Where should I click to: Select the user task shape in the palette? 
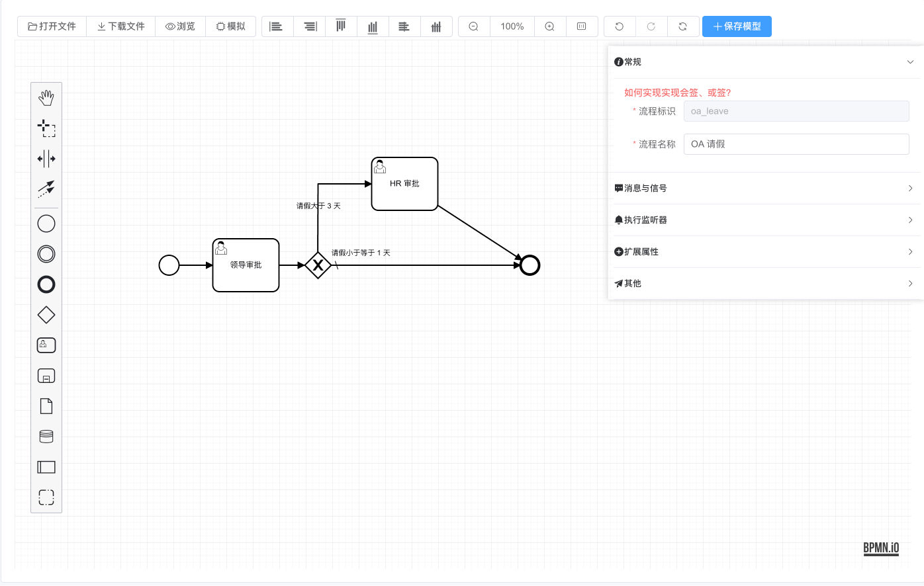(x=46, y=345)
